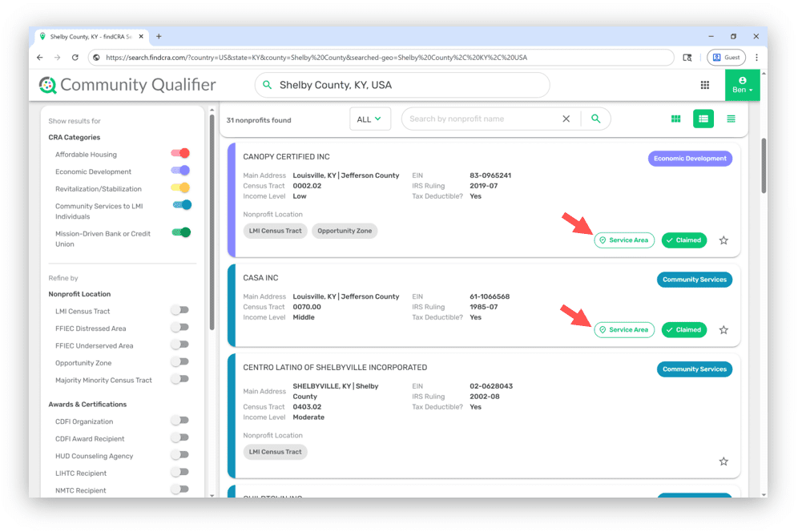
Task: Switch to grid card view
Action: (676, 119)
